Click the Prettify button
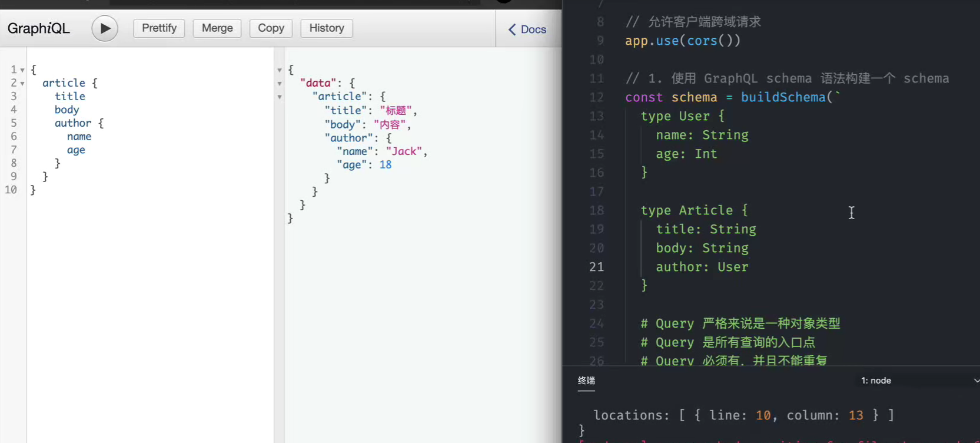This screenshot has height=443, width=980. (x=159, y=28)
